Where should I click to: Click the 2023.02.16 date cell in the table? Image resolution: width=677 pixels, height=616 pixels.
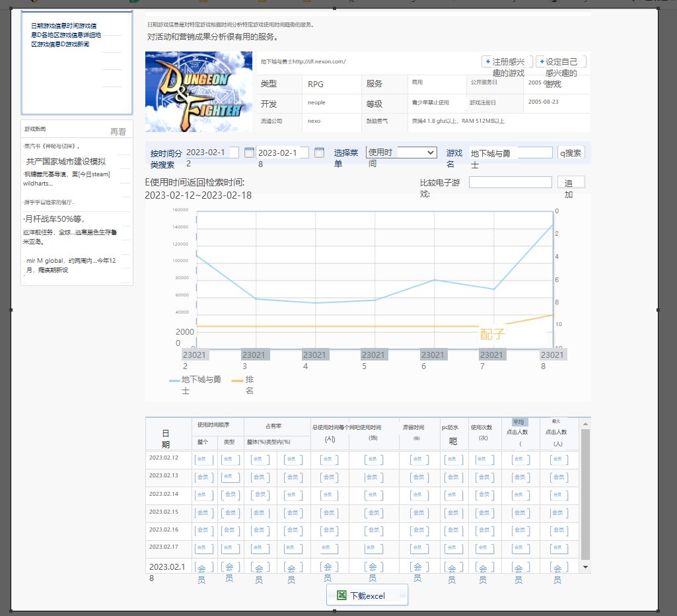[164, 530]
